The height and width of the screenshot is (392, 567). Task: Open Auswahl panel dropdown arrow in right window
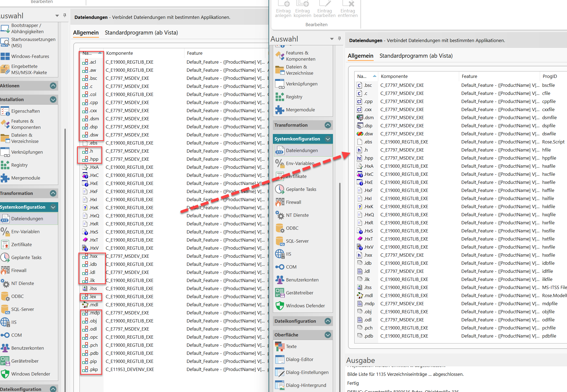(x=332, y=39)
